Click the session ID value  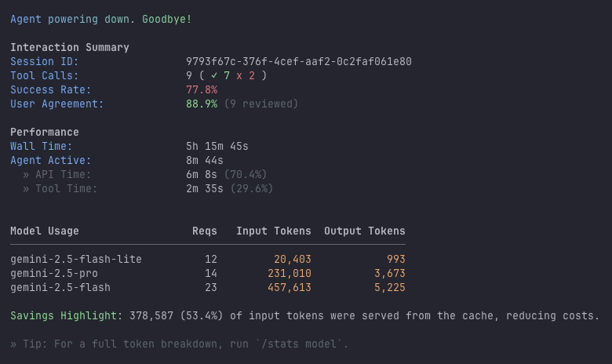299,61
